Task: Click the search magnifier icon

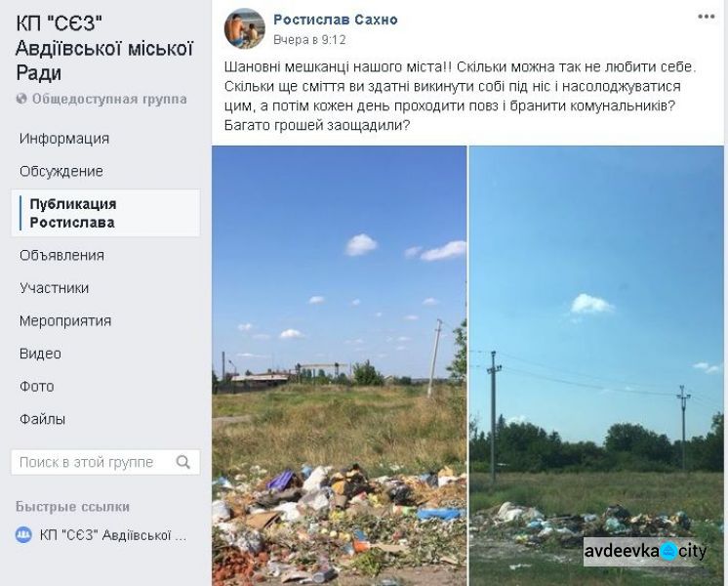Action: pyautogui.click(x=183, y=462)
